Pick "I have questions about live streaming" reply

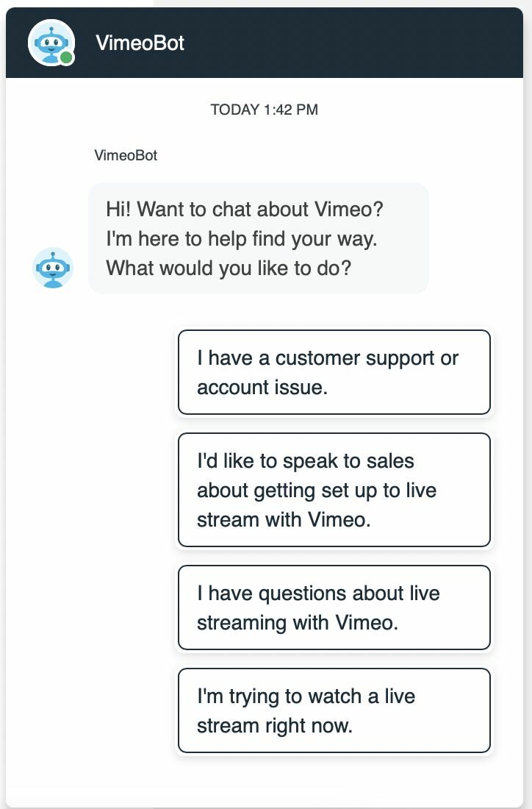pyautogui.click(x=334, y=607)
